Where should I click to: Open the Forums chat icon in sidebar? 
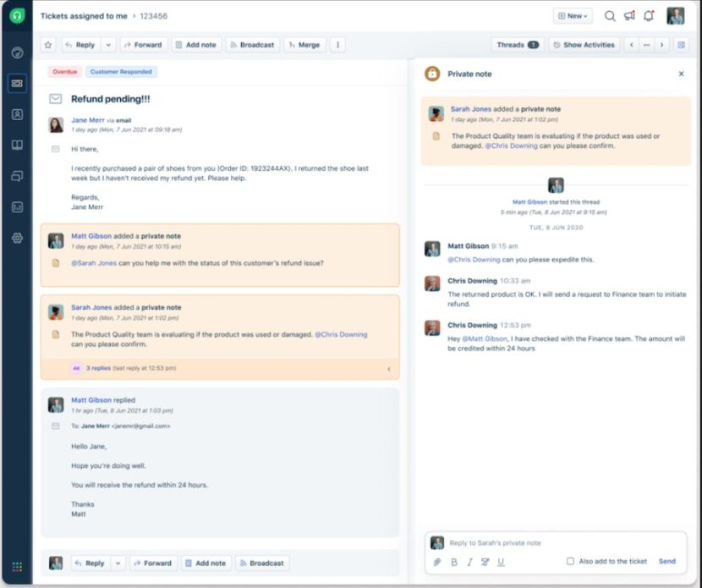(17, 175)
